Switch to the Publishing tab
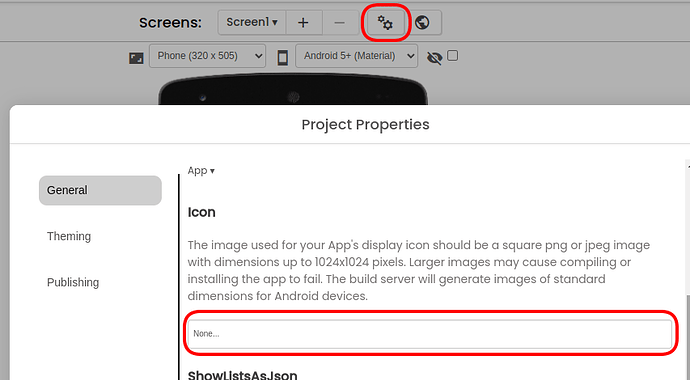This screenshot has height=380, width=690. pyautogui.click(x=73, y=282)
